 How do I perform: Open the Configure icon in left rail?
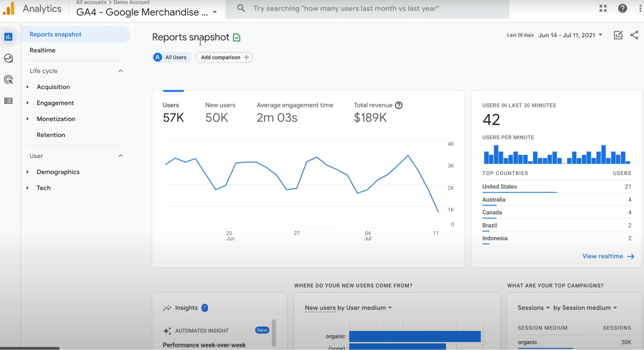pos(8,101)
